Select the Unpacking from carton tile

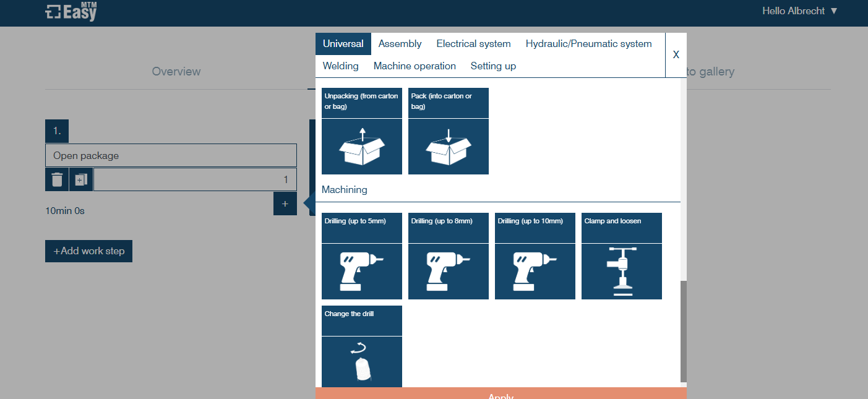(362, 131)
